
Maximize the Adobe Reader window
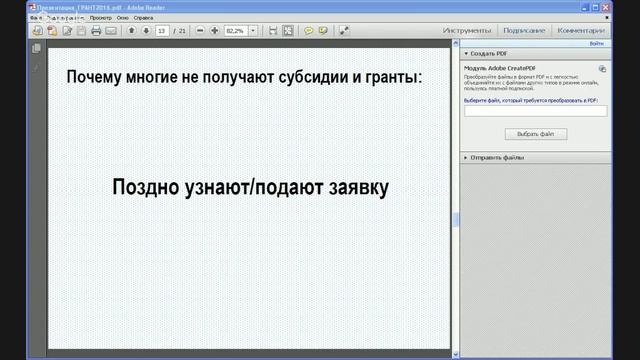click(x=596, y=7)
